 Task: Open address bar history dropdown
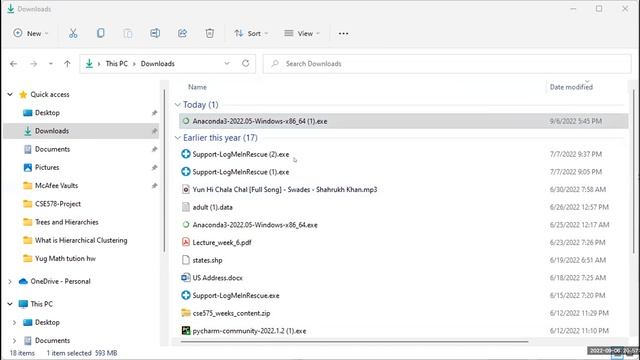[227, 64]
